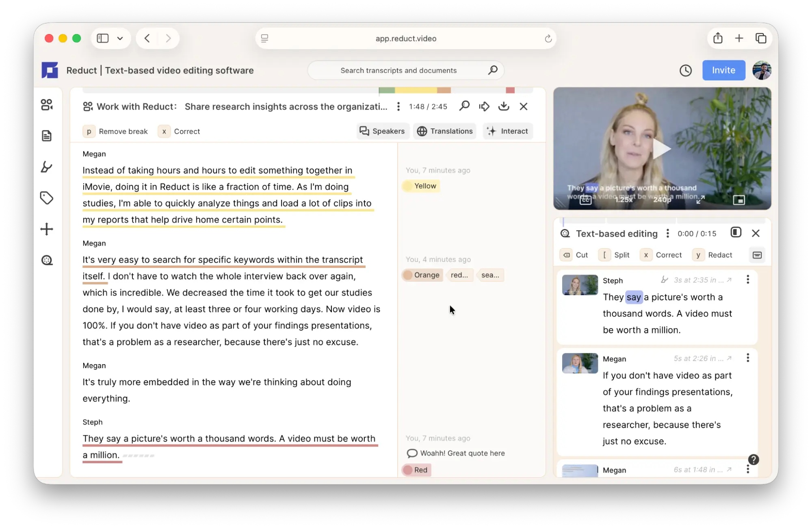The width and height of the screenshot is (812, 529).
Task: Click the Correct tool in the reel toolbar
Action: 661,255
